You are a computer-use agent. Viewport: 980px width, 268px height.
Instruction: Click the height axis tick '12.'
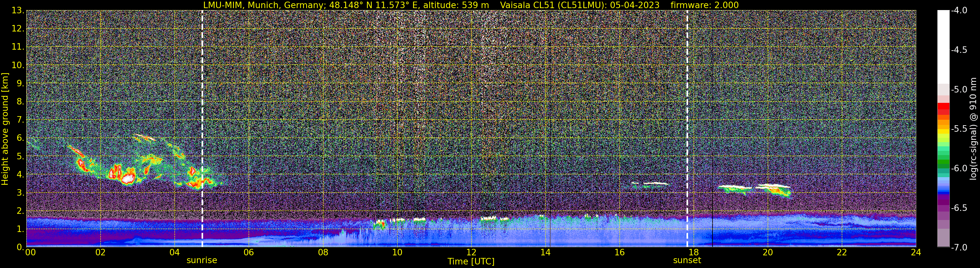coord(18,29)
